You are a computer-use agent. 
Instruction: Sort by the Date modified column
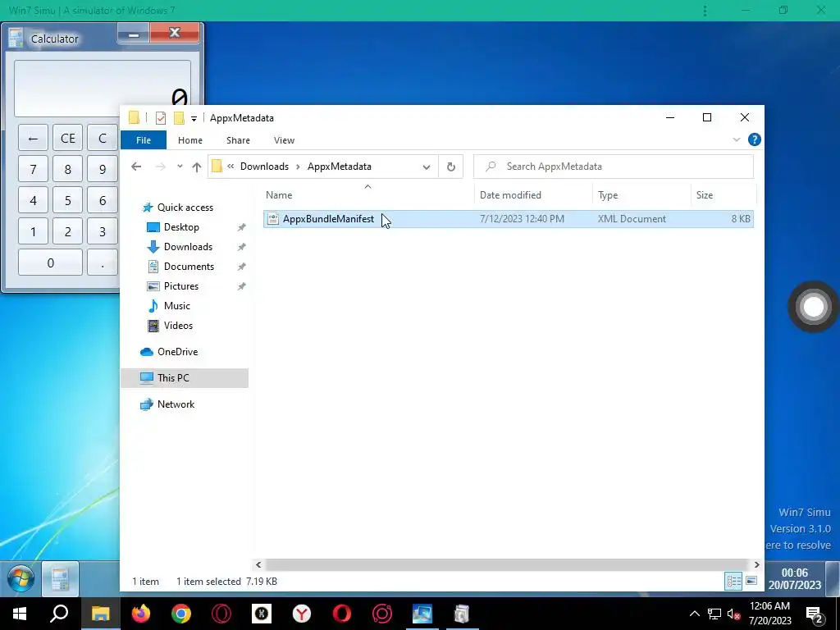(x=533, y=195)
